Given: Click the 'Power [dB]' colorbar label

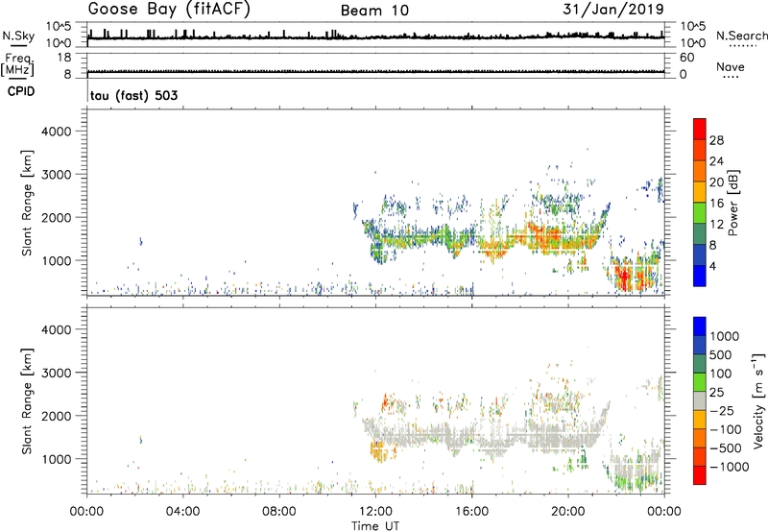Looking at the screenshot, I should pos(732,203).
